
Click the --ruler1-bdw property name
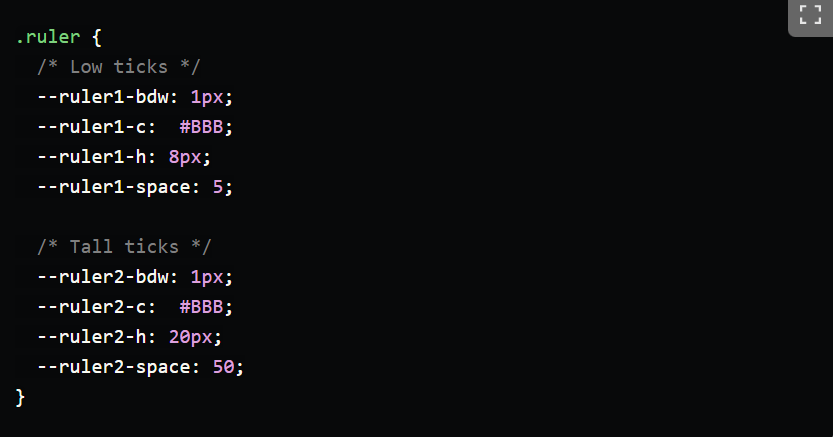coord(103,97)
